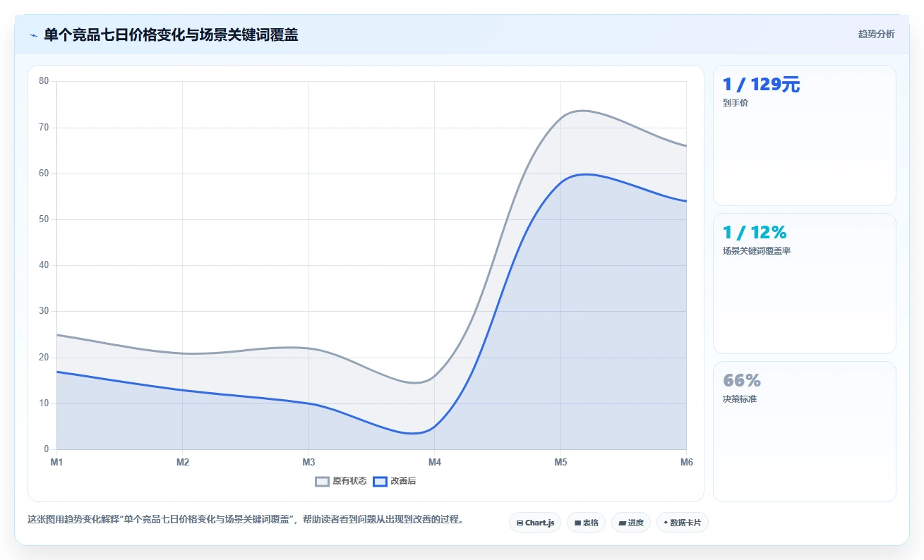Click the 70 y-axis value

(44, 128)
